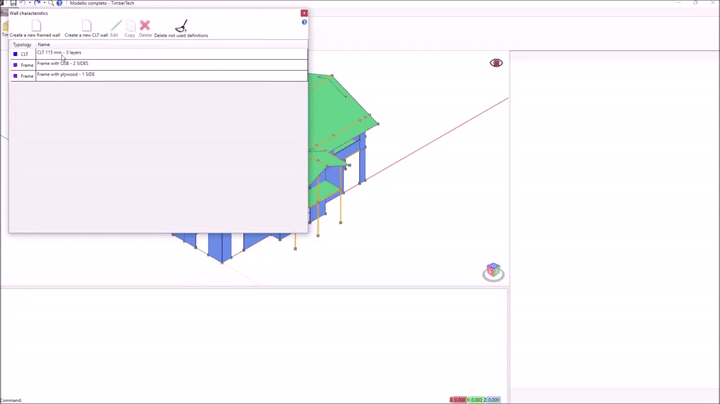Click the purple swatch of Frame with OSB
This screenshot has height=404, width=720.
pyautogui.click(x=15, y=65)
